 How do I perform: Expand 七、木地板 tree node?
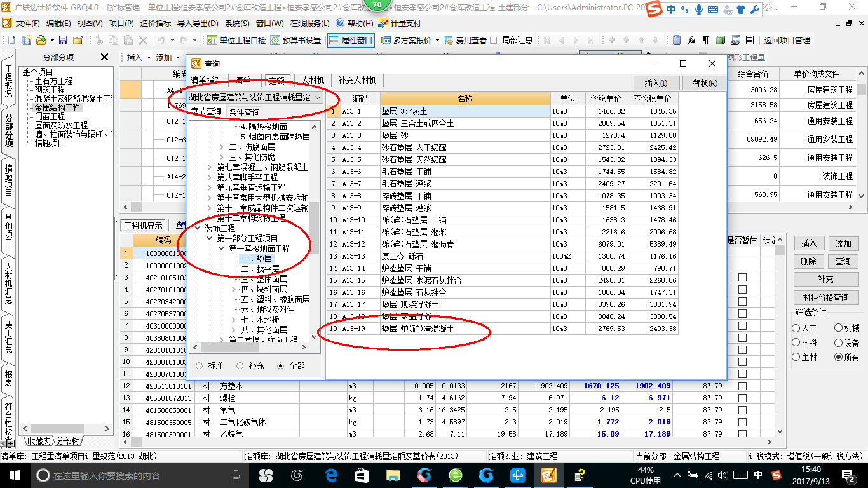(233, 320)
